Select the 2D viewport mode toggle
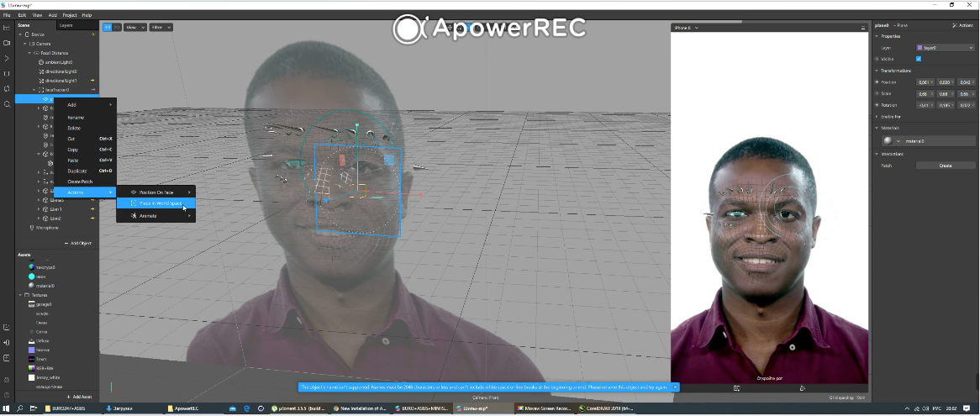 [117, 28]
